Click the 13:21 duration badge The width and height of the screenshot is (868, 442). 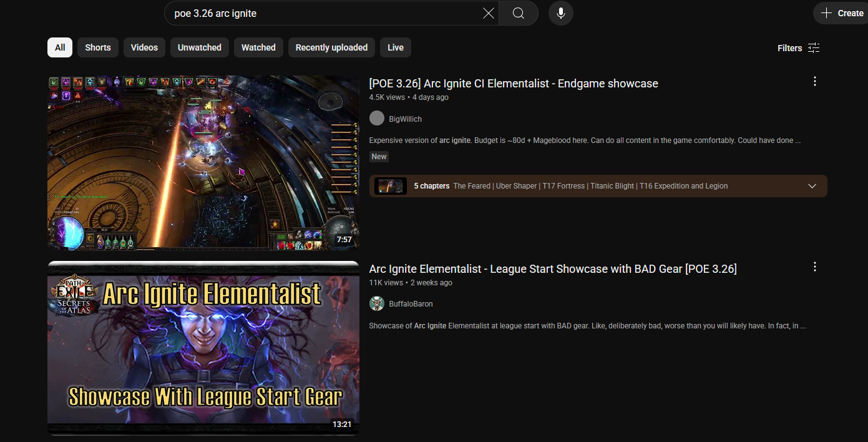pos(342,425)
